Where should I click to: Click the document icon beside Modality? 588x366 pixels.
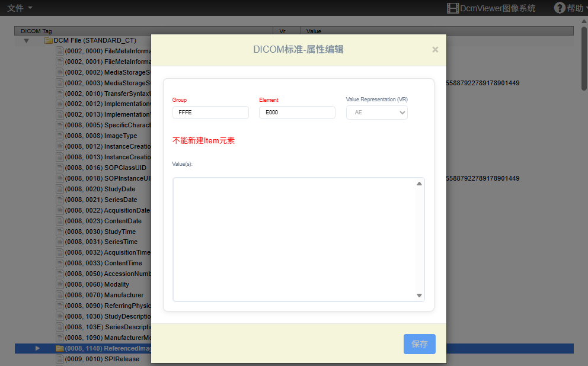point(59,284)
